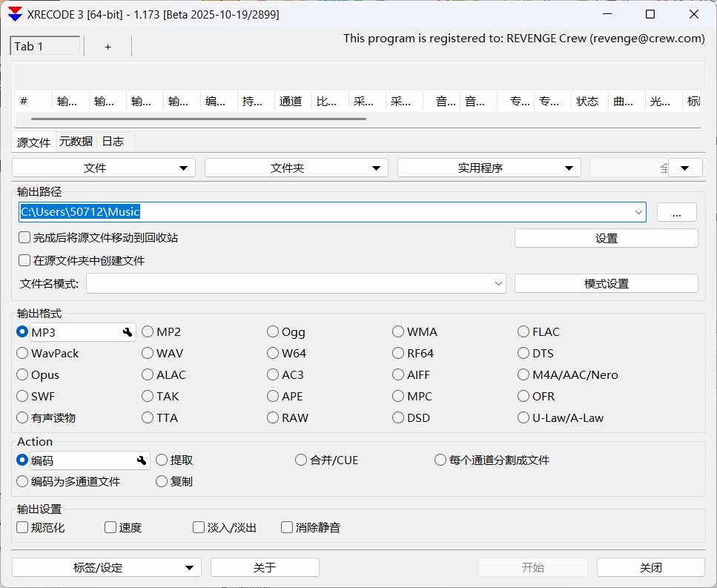Open the 标签/设定 dropdown
This screenshot has height=588, width=717.
pos(106,566)
